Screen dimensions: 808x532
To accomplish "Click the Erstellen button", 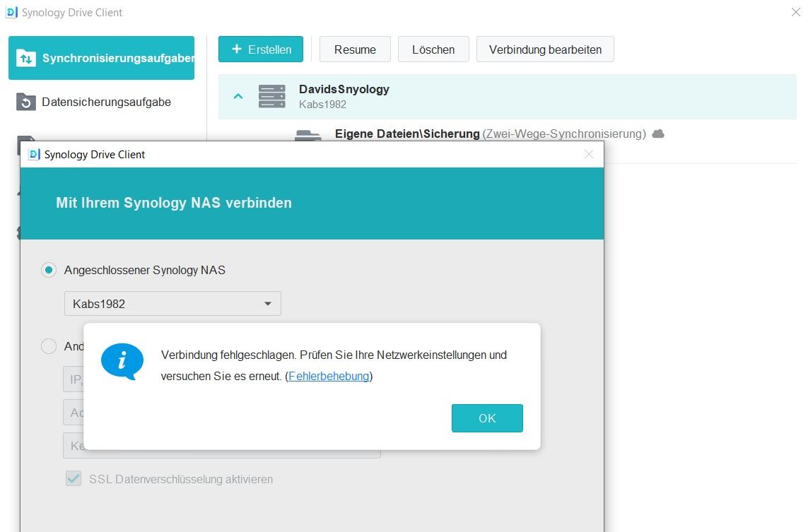I will pos(261,49).
